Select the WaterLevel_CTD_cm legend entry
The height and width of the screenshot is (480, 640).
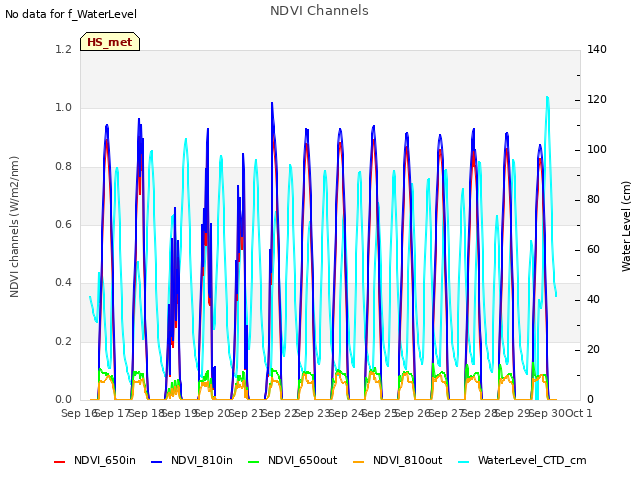(522, 460)
